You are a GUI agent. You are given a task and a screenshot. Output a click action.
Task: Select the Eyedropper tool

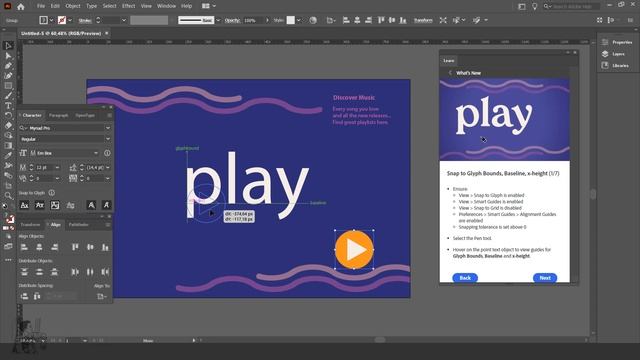click(8, 156)
